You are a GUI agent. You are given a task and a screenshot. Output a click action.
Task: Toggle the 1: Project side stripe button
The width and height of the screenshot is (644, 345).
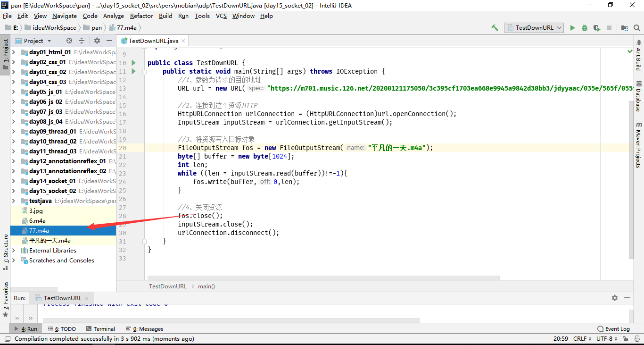[x=5, y=54]
